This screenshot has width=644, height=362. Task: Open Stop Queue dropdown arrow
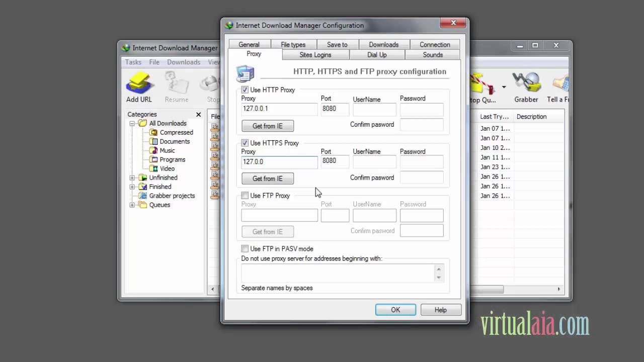(x=504, y=87)
